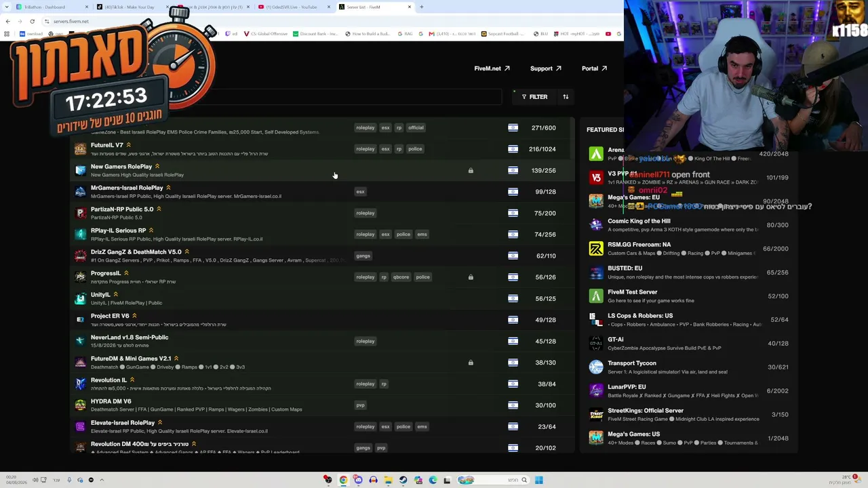Open Steam from the taskbar
The height and width of the screenshot is (488, 868).
(x=403, y=480)
